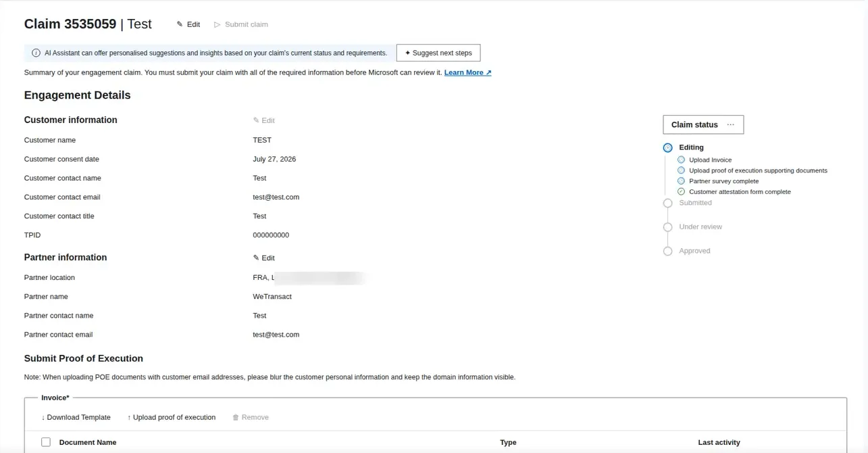Click the Submitted step circle

[667, 203]
